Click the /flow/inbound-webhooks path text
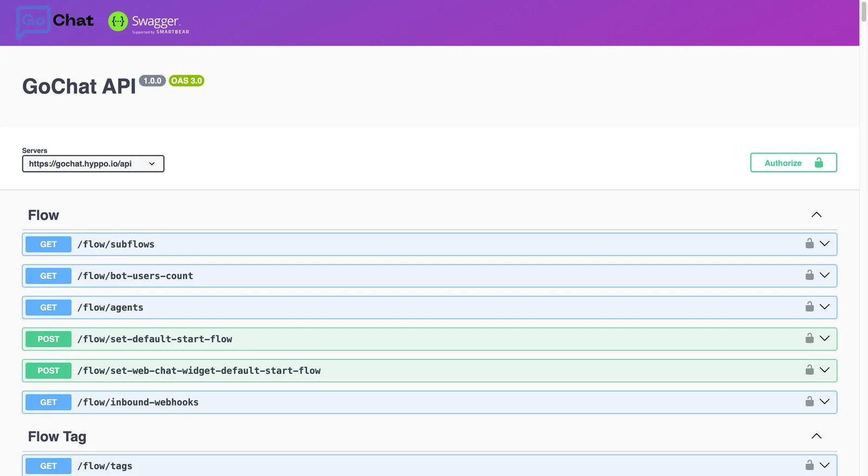868x476 pixels. [x=138, y=402]
